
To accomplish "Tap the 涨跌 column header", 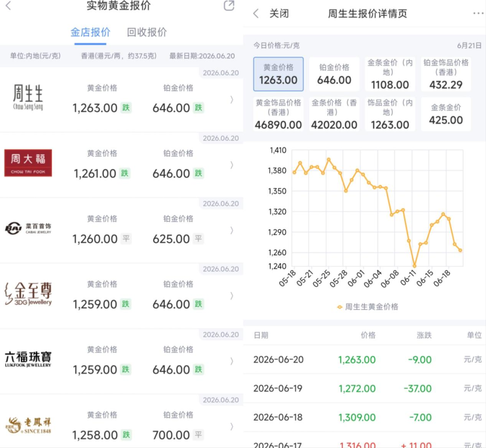I will [x=424, y=335].
